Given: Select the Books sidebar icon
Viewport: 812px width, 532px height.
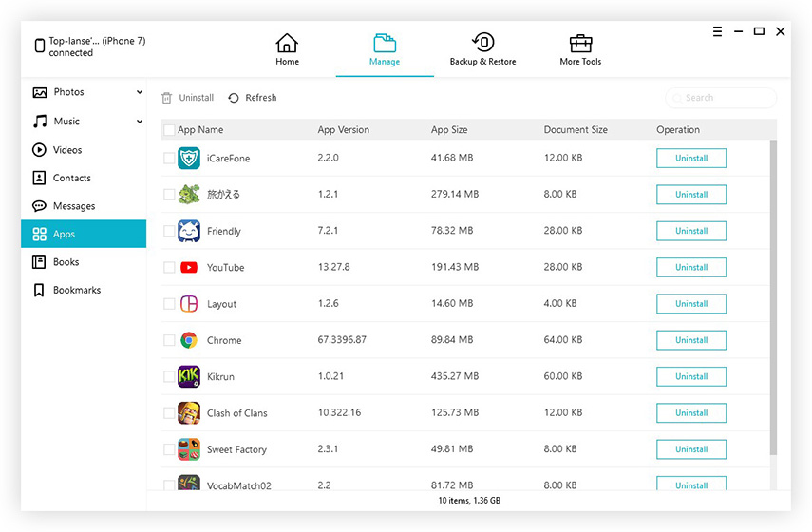Looking at the screenshot, I should click(39, 262).
